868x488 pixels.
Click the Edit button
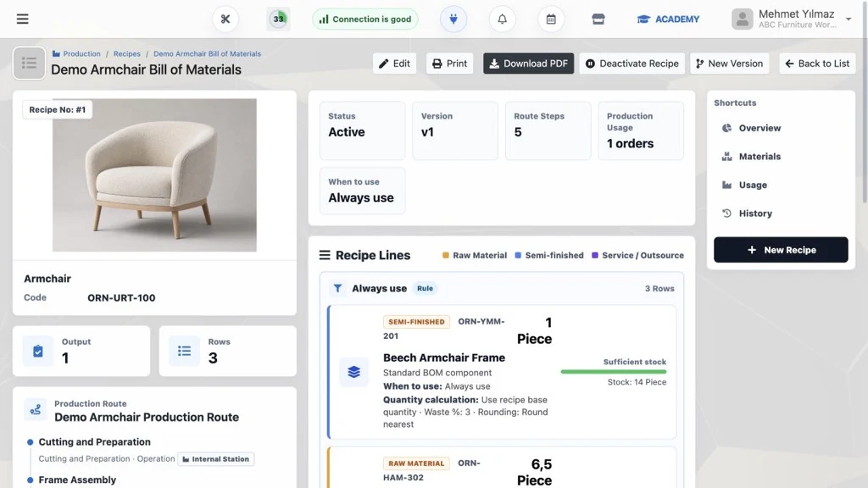394,64
